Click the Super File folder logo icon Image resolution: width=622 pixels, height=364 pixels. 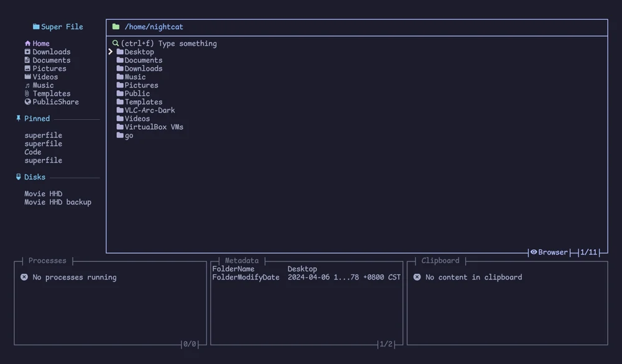(x=36, y=27)
